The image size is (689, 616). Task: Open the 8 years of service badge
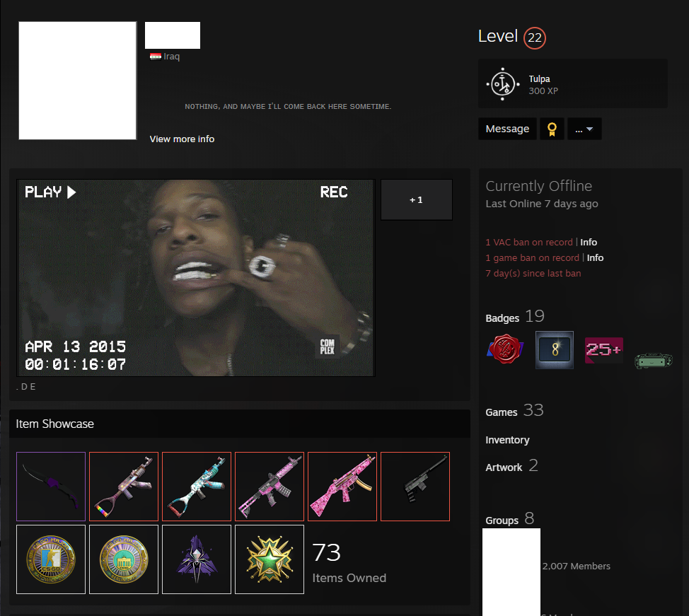click(x=554, y=349)
